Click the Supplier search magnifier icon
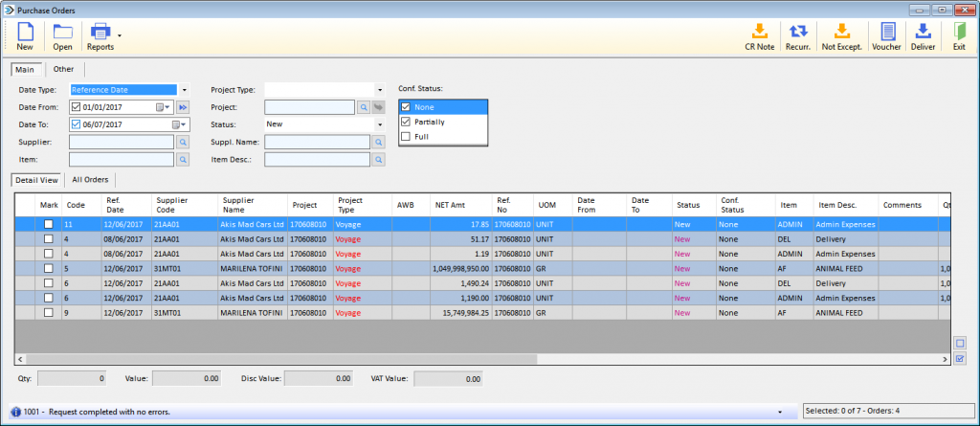The height and width of the screenshot is (426, 980). click(183, 143)
